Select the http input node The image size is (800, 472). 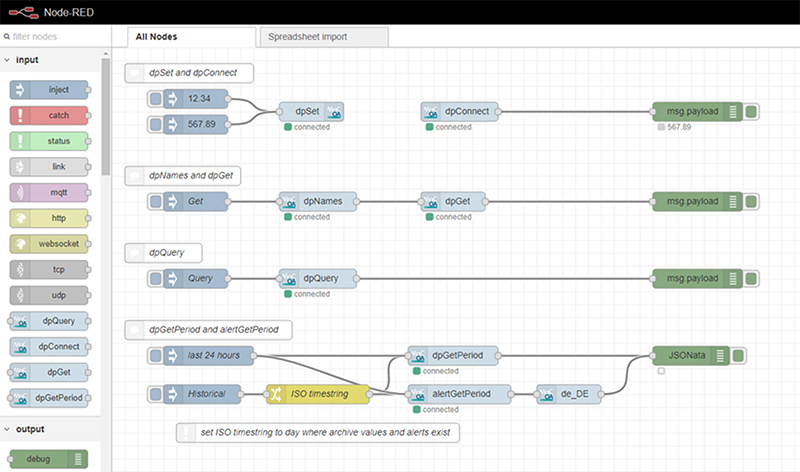pyautogui.click(x=50, y=218)
